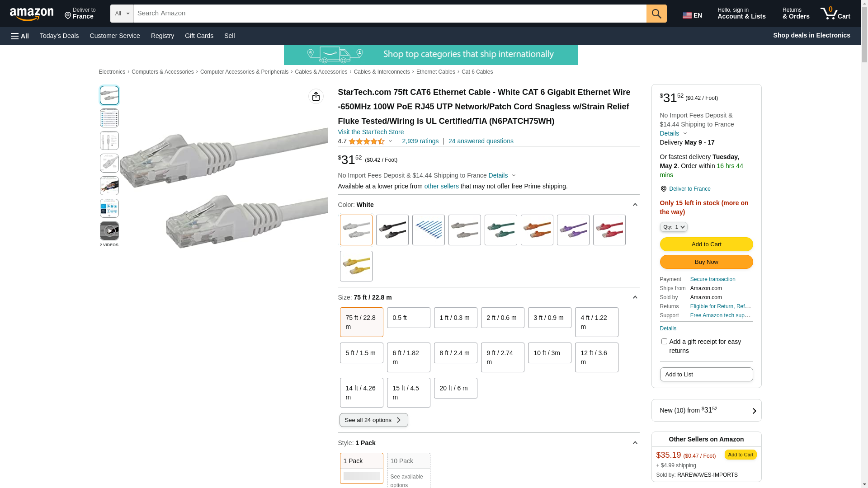Open Today's Deals in navigation bar
This screenshot has height=488, width=868.
coord(59,36)
